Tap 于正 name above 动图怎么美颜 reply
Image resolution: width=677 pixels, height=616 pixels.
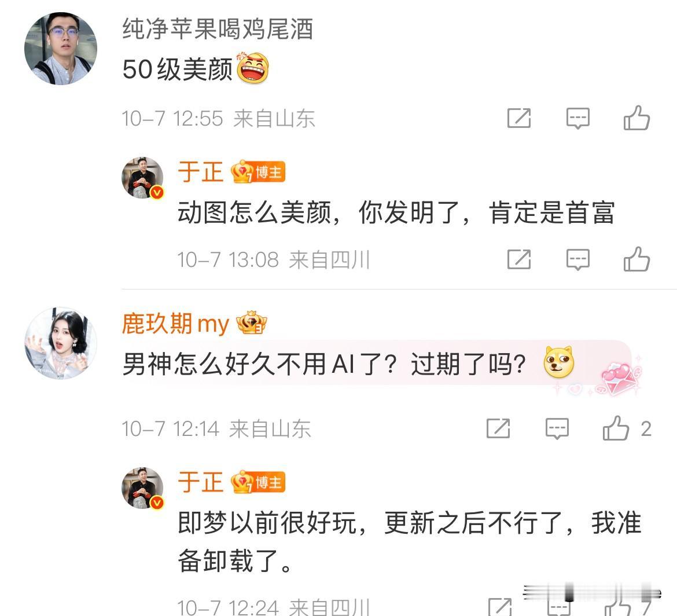pos(200,172)
